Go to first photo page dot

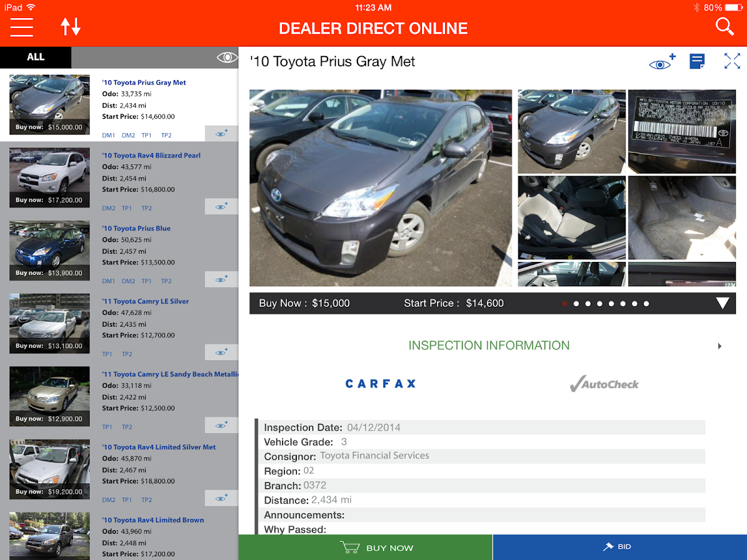pyautogui.click(x=565, y=304)
